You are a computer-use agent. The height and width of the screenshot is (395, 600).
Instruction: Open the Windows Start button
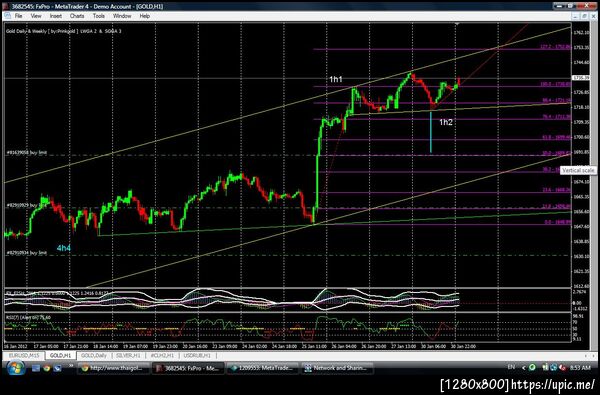click(x=15, y=368)
